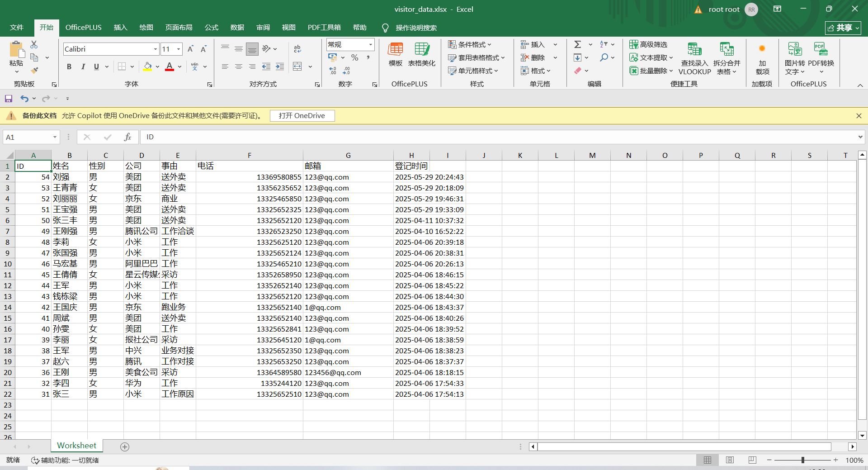
Task: Open 查找录入 VLOOKUP tool
Action: (x=695, y=58)
